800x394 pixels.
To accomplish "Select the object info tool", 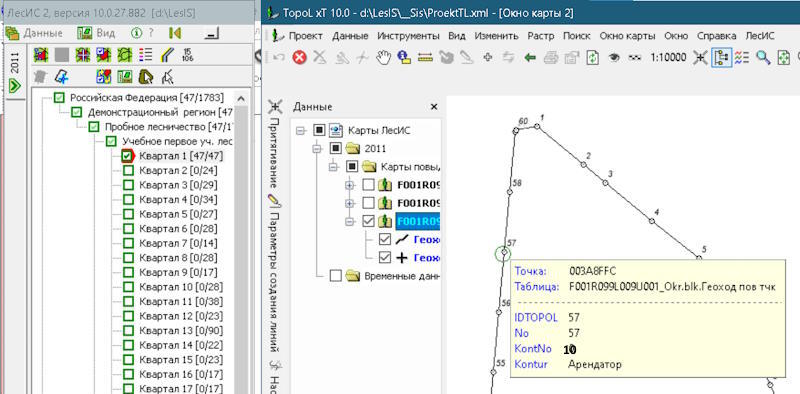I will [404, 57].
